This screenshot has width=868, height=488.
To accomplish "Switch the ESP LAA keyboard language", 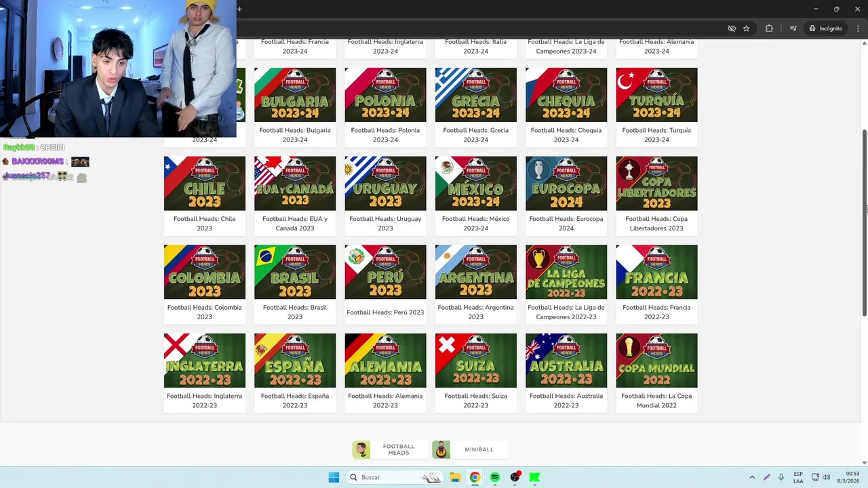I will coord(798,477).
